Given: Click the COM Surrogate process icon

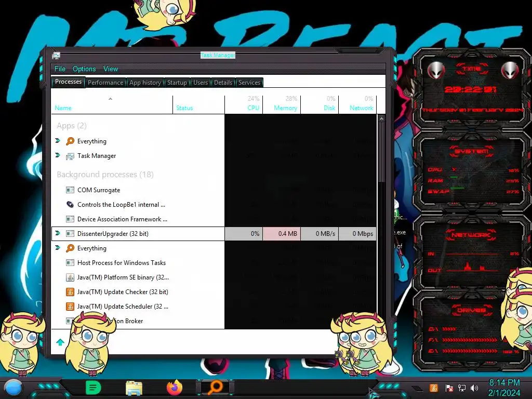Looking at the screenshot, I should [70, 190].
